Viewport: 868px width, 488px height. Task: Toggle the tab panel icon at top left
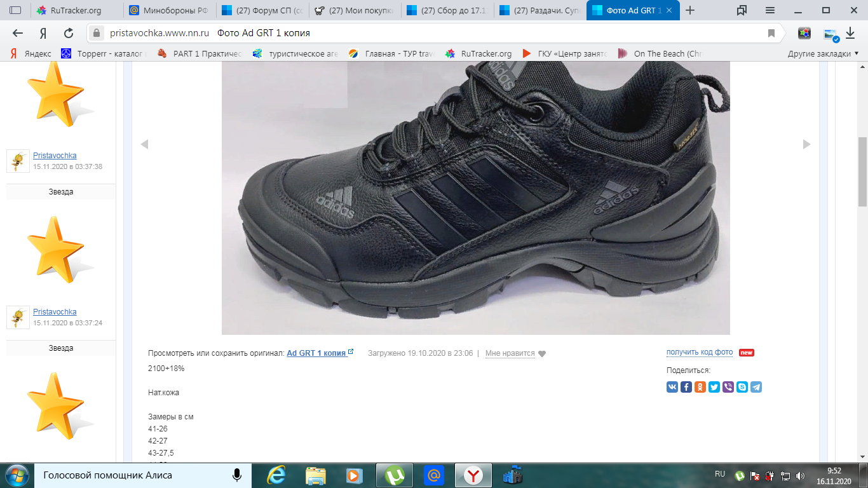[x=15, y=10]
